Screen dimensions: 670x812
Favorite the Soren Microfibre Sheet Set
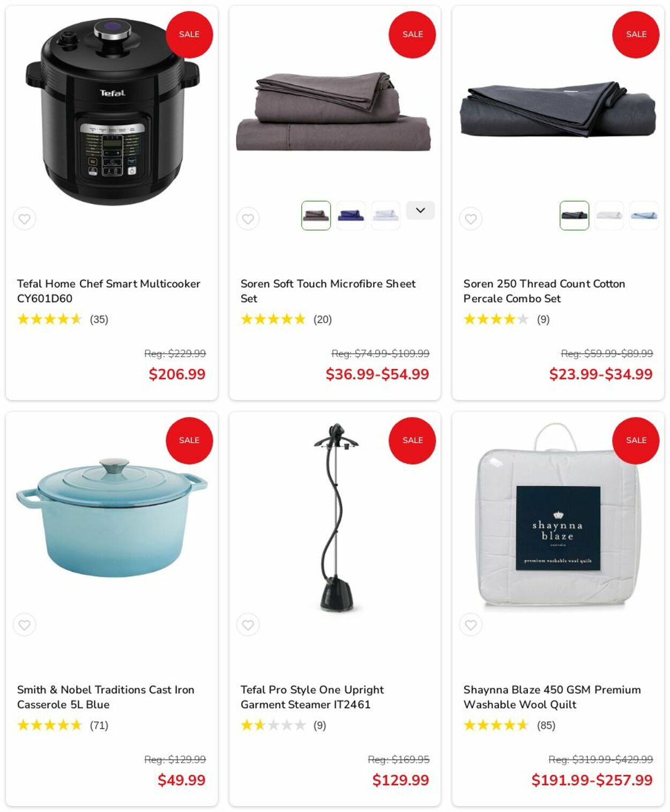pos(248,219)
